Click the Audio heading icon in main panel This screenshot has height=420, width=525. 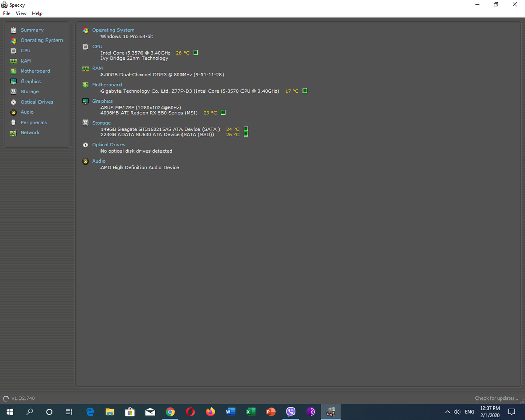pos(86,161)
